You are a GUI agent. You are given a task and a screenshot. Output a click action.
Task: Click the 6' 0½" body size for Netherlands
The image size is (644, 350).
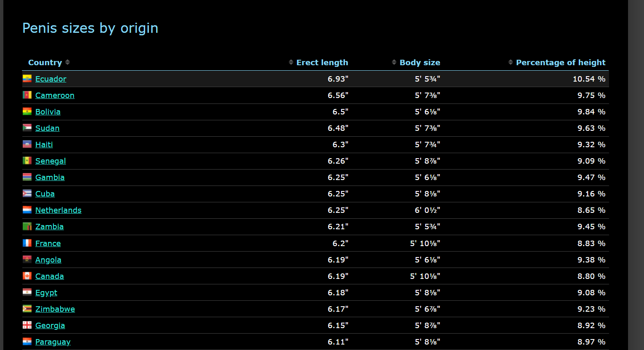[427, 210]
